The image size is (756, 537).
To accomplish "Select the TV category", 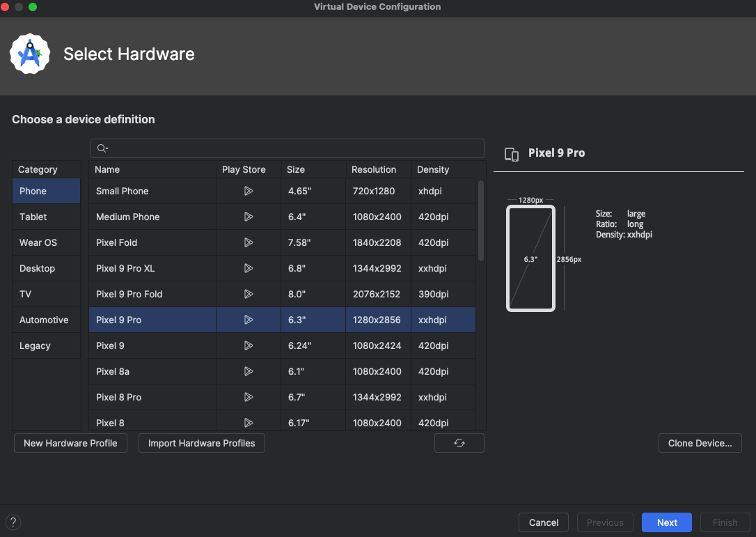I will click(46, 294).
